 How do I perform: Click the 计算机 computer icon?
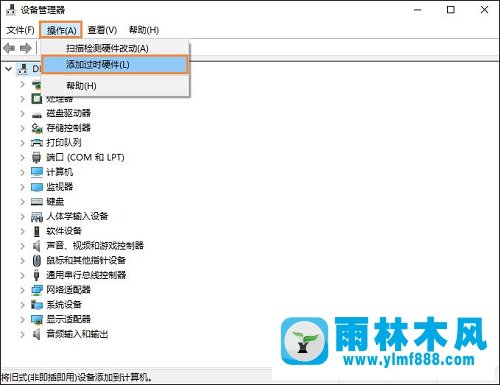pyautogui.click(x=37, y=172)
